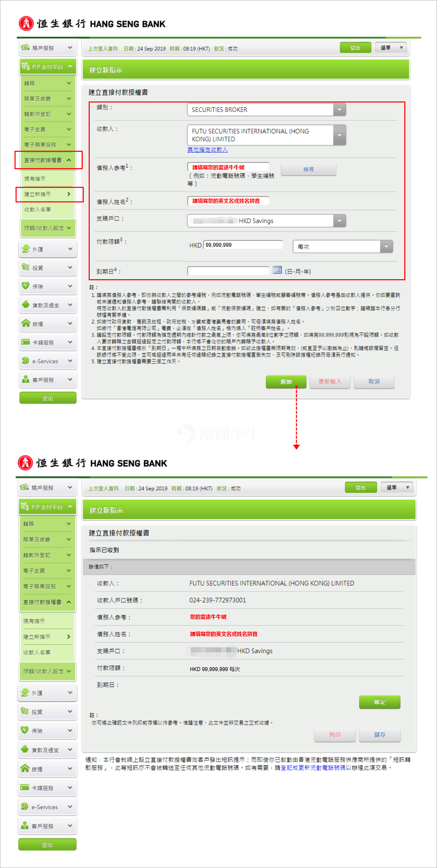Select 收款人名單 in the form page sidebar
437x868 pixels.
47,209
